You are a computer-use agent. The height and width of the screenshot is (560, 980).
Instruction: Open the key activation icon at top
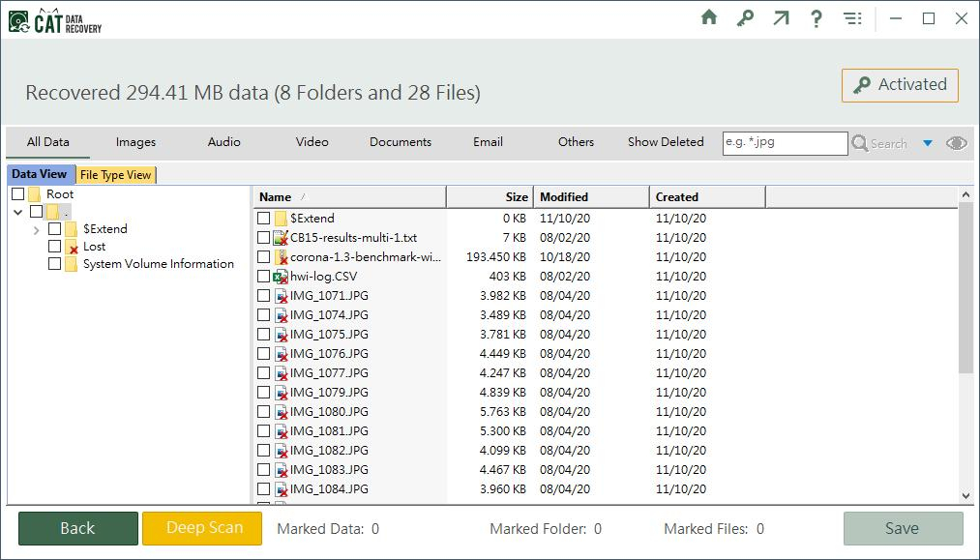pyautogui.click(x=745, y=17)
